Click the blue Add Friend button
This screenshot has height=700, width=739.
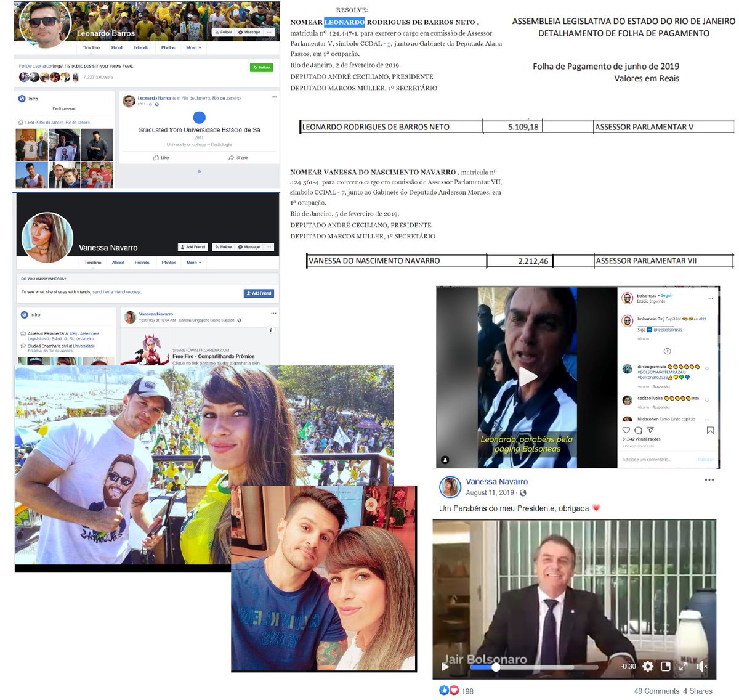(259, 293)
